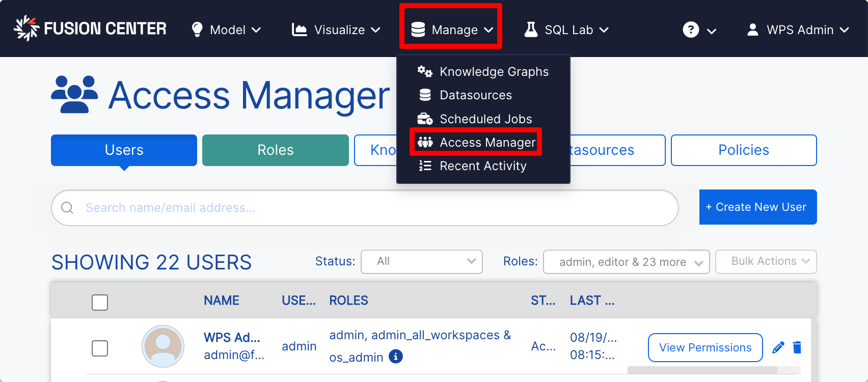Click the Fusion Center logo icon

coord(26,29)
